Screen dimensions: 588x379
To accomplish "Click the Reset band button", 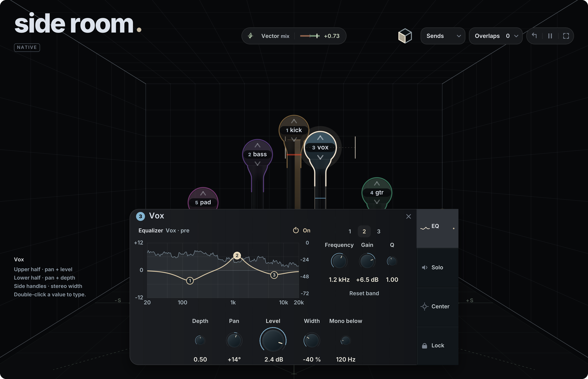I will click(364, 293).
